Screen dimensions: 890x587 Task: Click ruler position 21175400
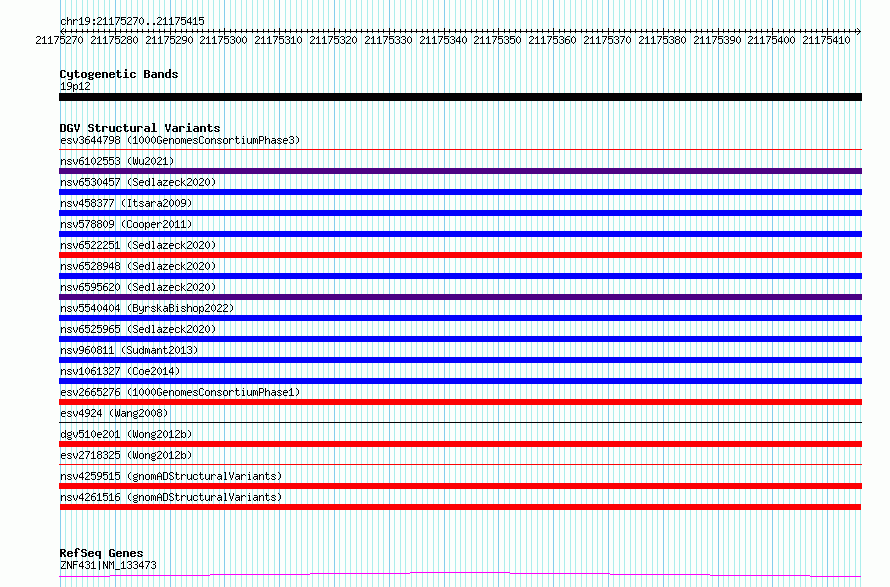[771, 40]
